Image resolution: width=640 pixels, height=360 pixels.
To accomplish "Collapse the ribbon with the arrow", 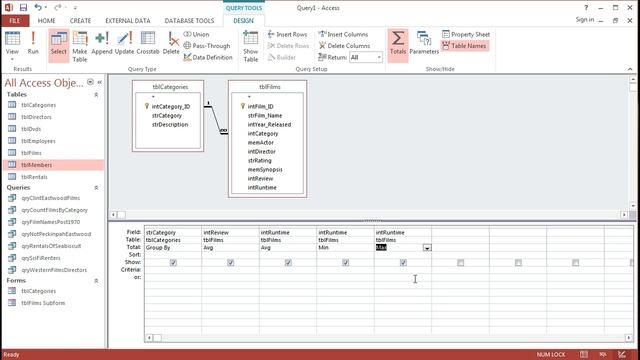I will point(630,69).
